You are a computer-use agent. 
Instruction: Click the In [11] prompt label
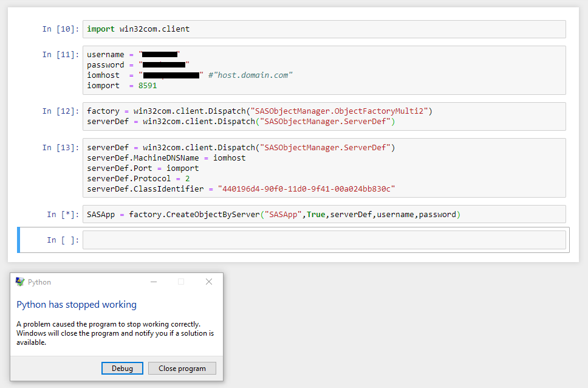[x=60, y=55]
